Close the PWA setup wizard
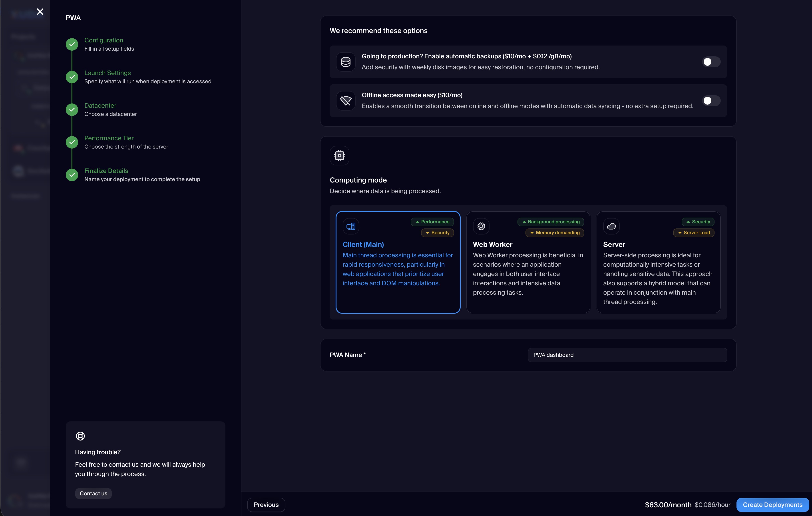The width and height of the screenshot is (812, 516). [x=40, y=12]
